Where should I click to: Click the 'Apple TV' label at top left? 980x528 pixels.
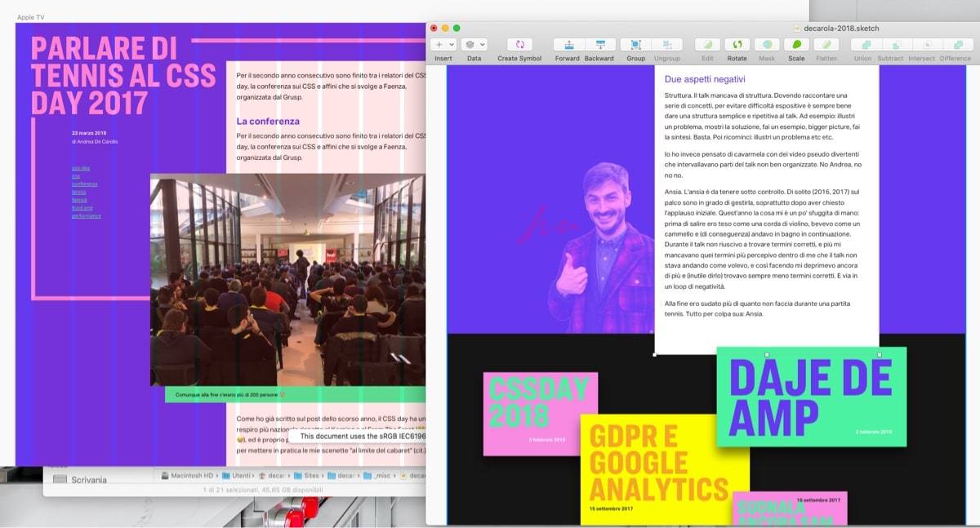[32, 16]
